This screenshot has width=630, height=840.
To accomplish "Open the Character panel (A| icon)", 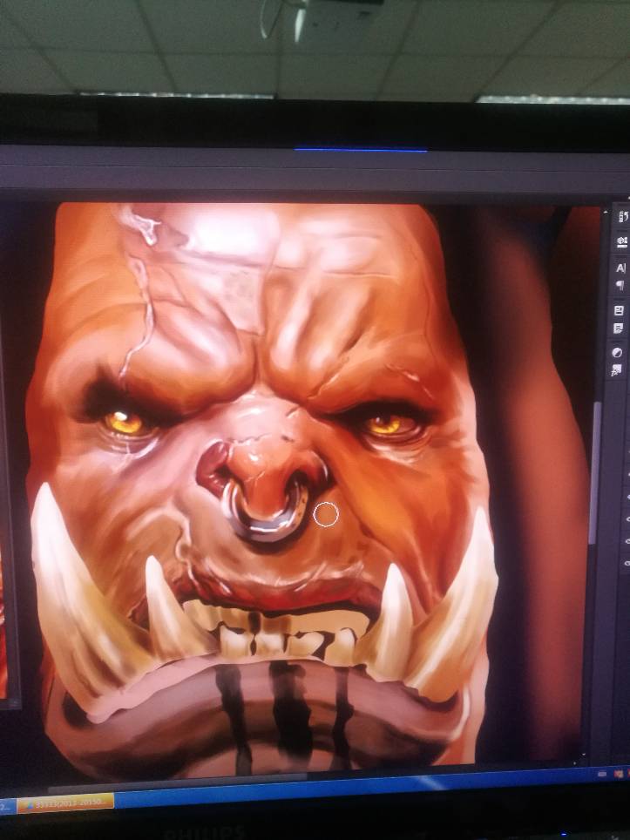I will pyautogui.click(x=620, y=268).
